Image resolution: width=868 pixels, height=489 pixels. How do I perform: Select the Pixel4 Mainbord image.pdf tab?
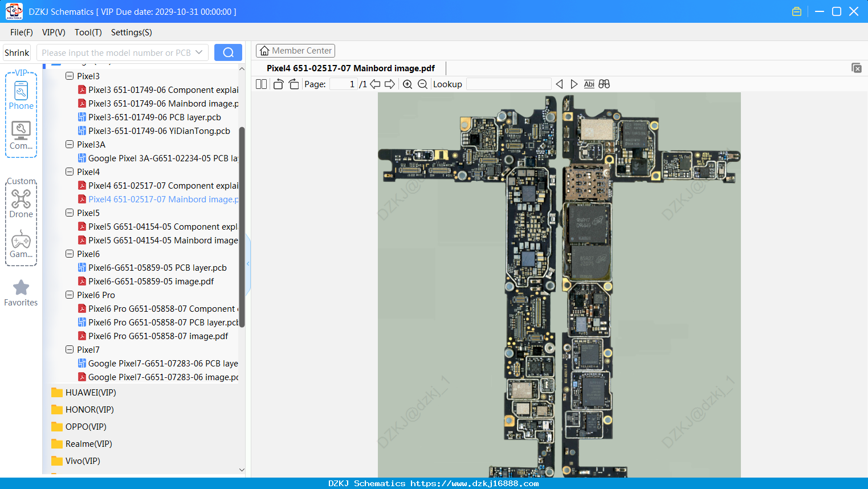[x=351, y=68]
